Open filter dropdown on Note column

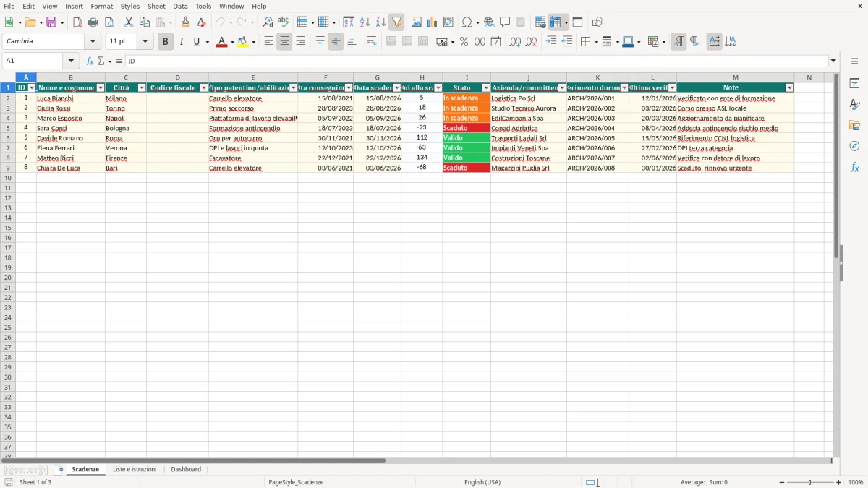tap(789, 88)
